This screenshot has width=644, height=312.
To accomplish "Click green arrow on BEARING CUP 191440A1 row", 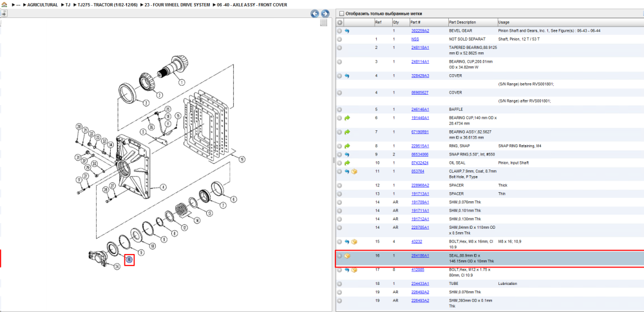I will point(347,118).
